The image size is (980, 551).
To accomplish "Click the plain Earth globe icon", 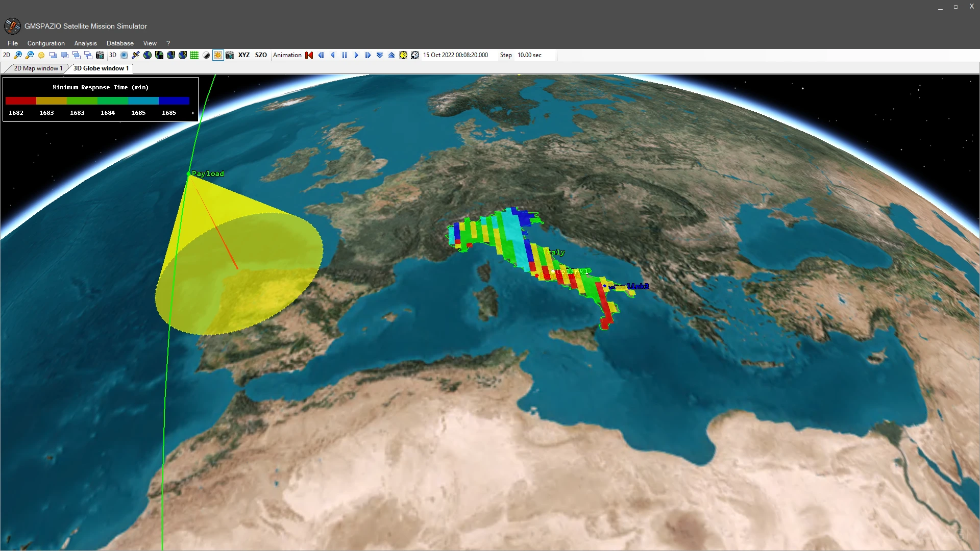I will click(x=148, y=55).
